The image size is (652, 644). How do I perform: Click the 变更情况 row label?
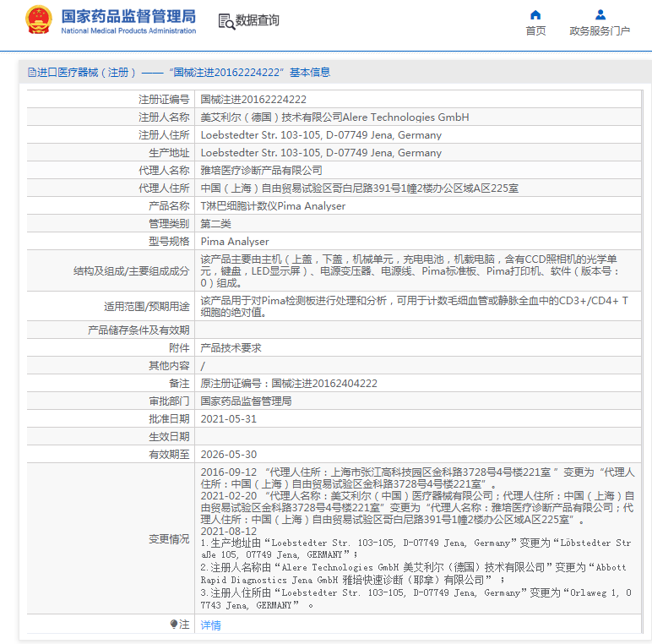[169, 539]
